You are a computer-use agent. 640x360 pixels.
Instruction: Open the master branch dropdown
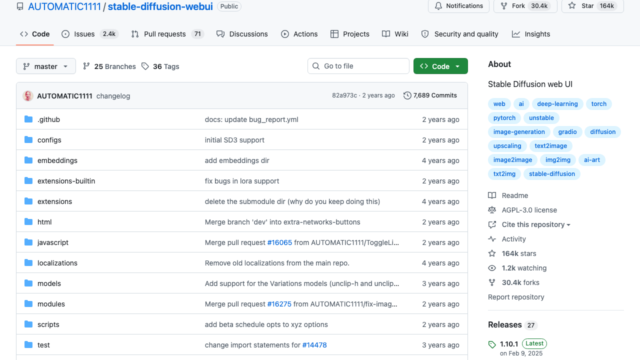[46, 66]
